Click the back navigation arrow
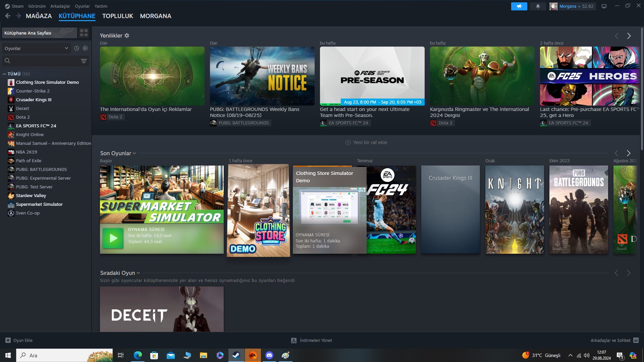The height and width of the screenshot is (362, 644). (8, 16)
